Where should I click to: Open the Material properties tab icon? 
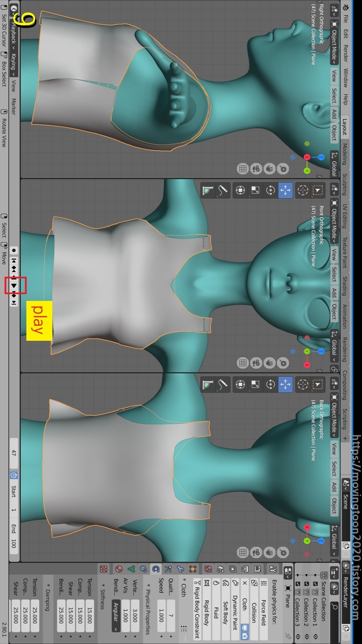(x=119, y=569)
